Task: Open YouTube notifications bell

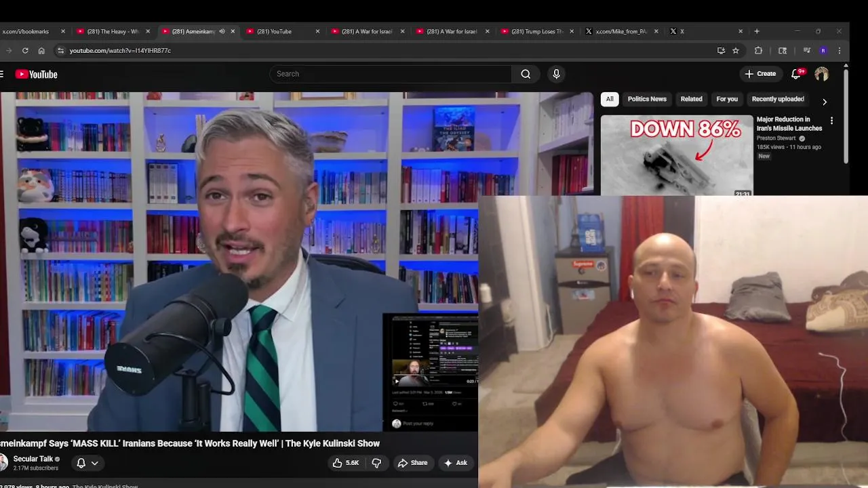Action: pos(797,74)
